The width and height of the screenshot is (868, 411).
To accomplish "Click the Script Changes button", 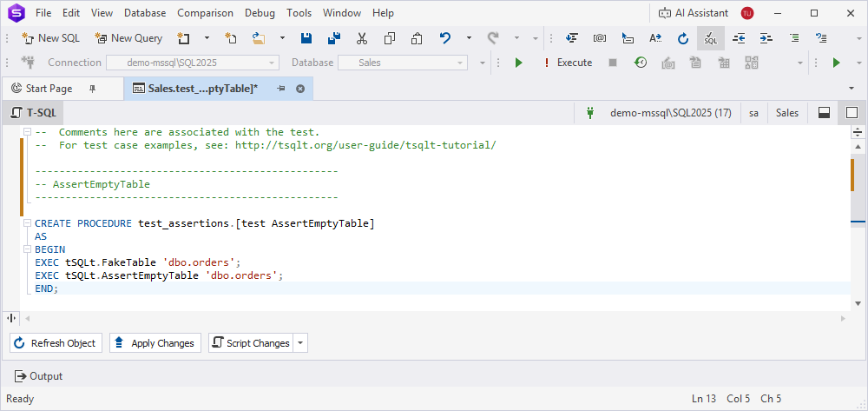I will [252, 343].
